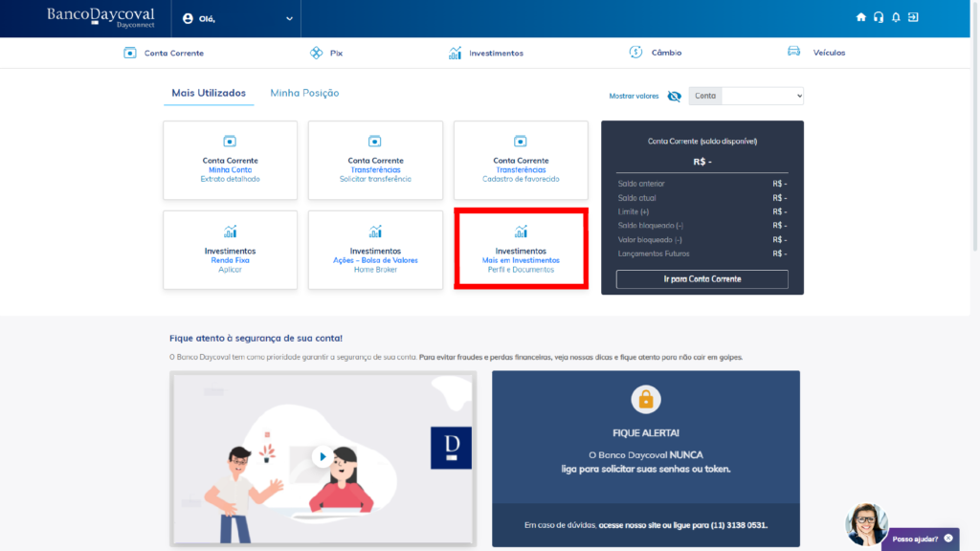
Task: Click the user avatar icon beside Olá
Action: (x=188, y=19)
